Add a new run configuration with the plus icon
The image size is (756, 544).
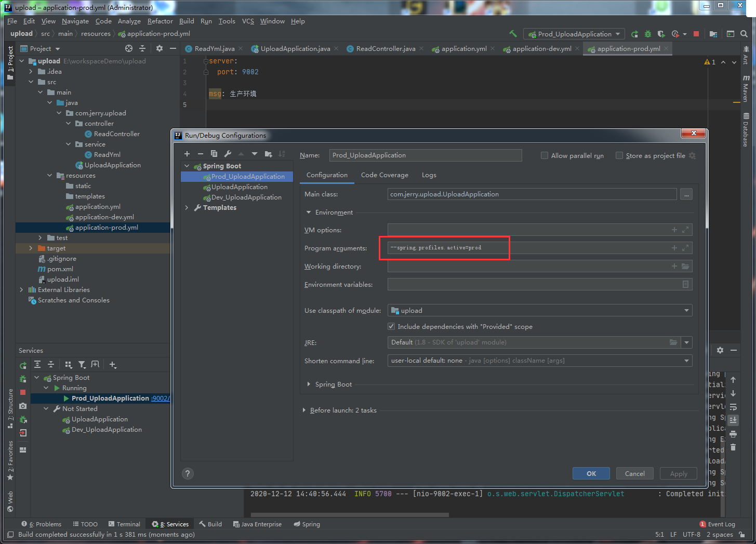187,154
